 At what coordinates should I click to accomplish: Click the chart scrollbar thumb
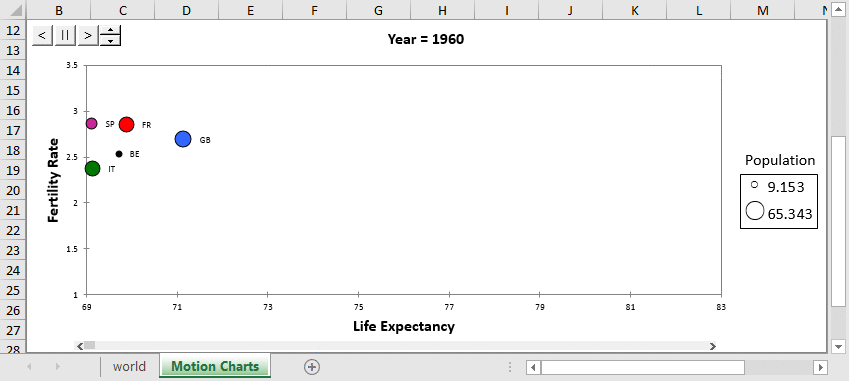(90, 345)
